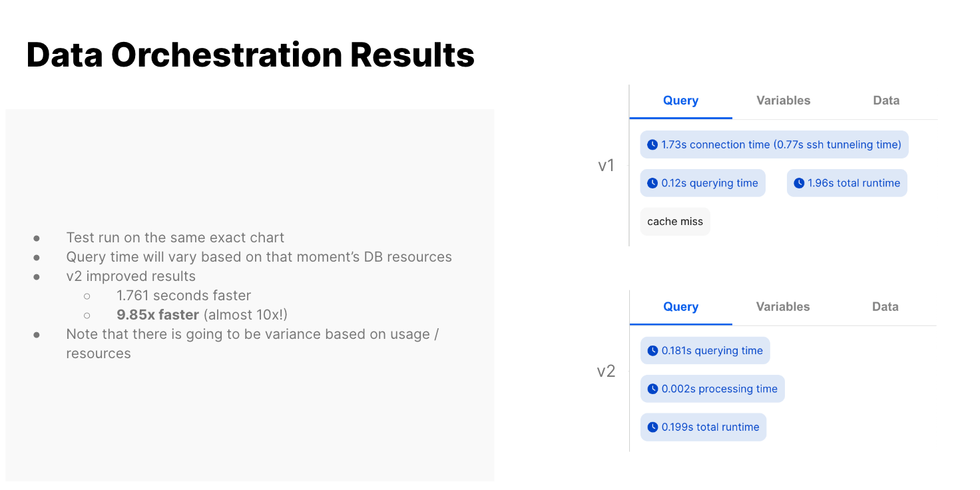
Task: Click the cache miss badge
Action: click(x=674, y=221)
